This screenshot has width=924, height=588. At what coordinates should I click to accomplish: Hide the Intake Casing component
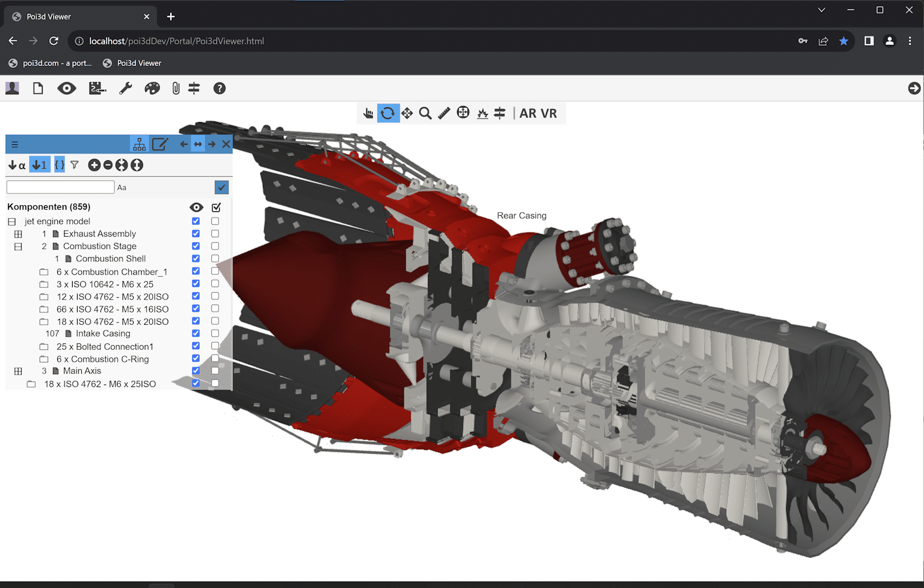pos(196,333)
